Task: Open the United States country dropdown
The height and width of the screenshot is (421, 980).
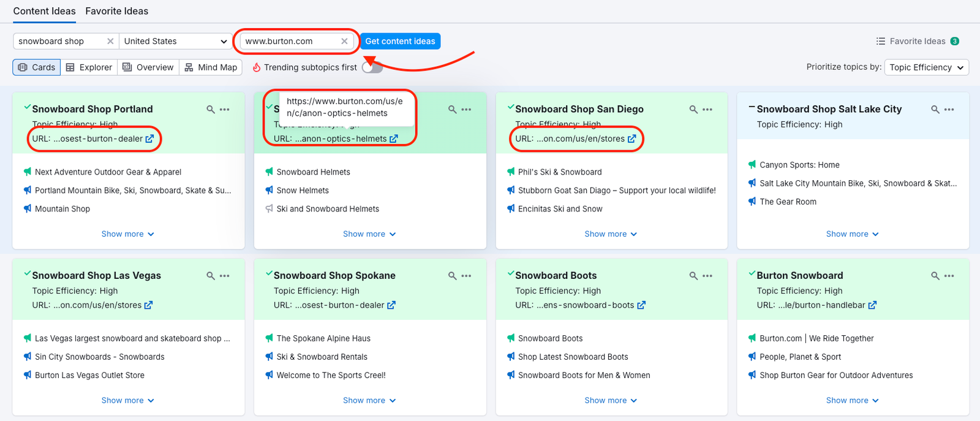Action: coord(175,41)
